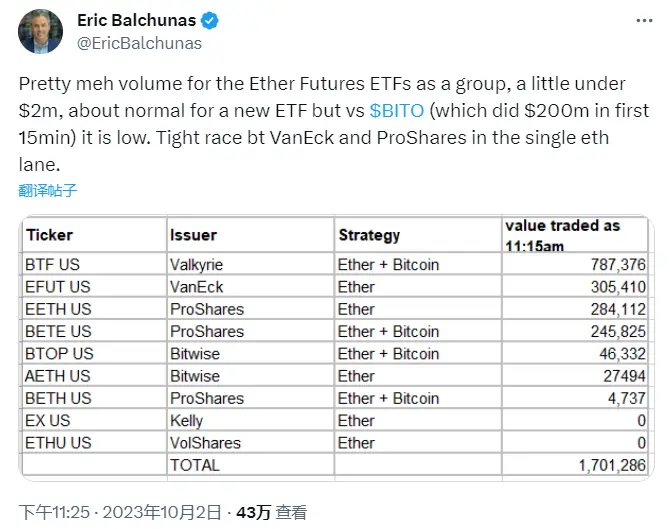Open the @EricBalchunas handle link
Screen dimensions: 670x529
click(x=139, y=43)
